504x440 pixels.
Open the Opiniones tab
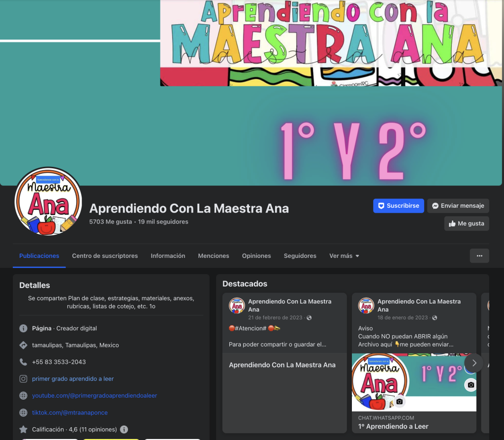[256, 256]
